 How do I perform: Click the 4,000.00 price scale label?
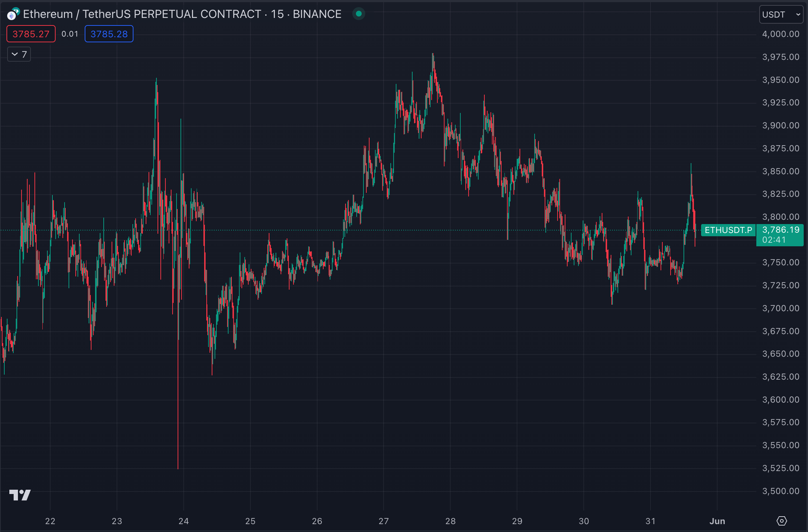(x=780, y=34)
